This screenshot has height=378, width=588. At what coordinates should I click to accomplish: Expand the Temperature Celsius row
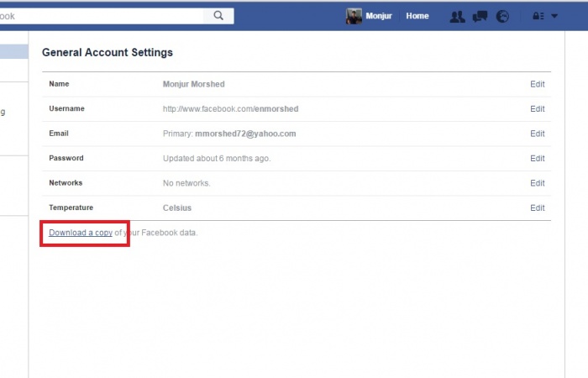click(x=297, y=207)
